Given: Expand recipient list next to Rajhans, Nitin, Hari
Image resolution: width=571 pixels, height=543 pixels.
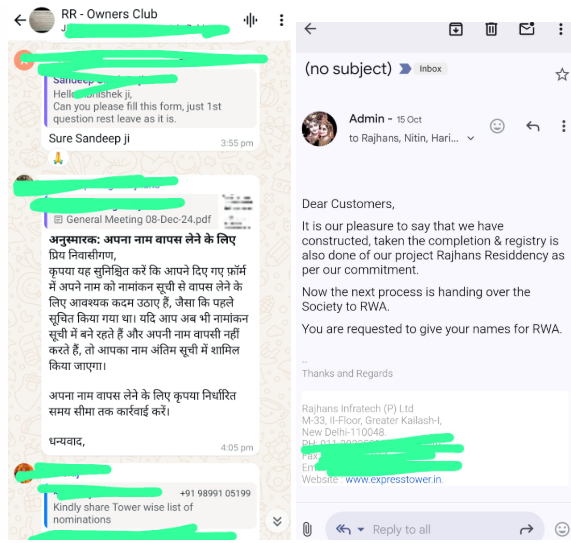Looking at the screenshot, I should coord(471,138).
